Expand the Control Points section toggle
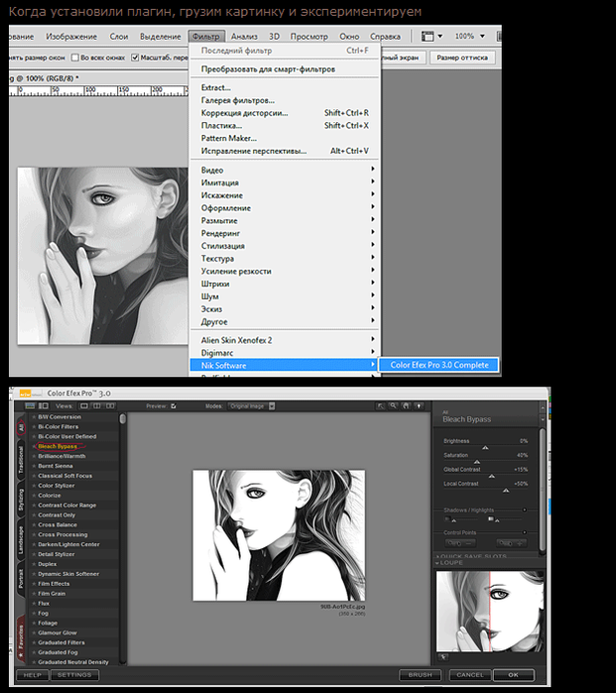This screenshot has width=616, height=693. (x=525, y=532)
